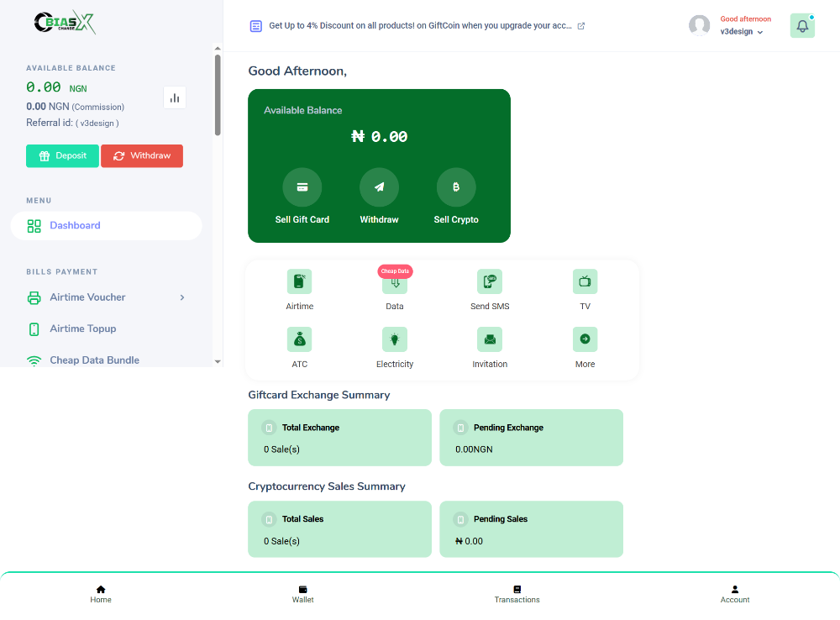This screenshot has width=840, height=620.
Task: Open the balance chart icon beside Available Balance
Action: 174,97
